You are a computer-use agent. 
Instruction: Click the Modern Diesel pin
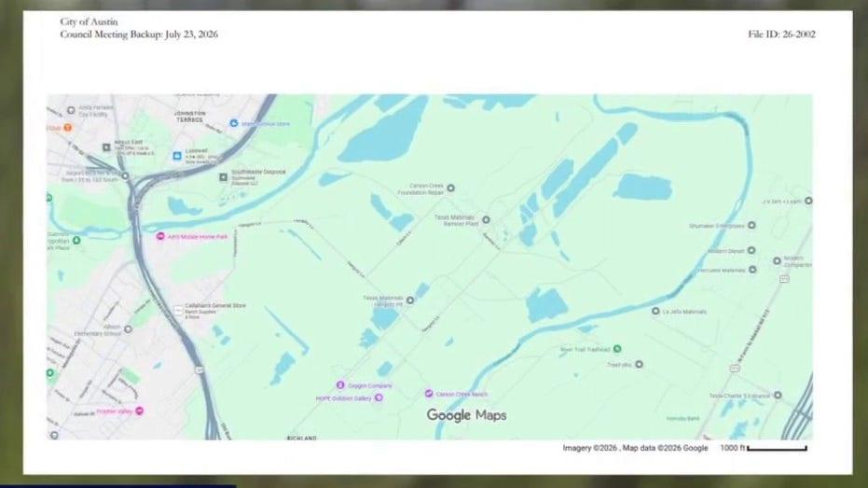[751, 250]
